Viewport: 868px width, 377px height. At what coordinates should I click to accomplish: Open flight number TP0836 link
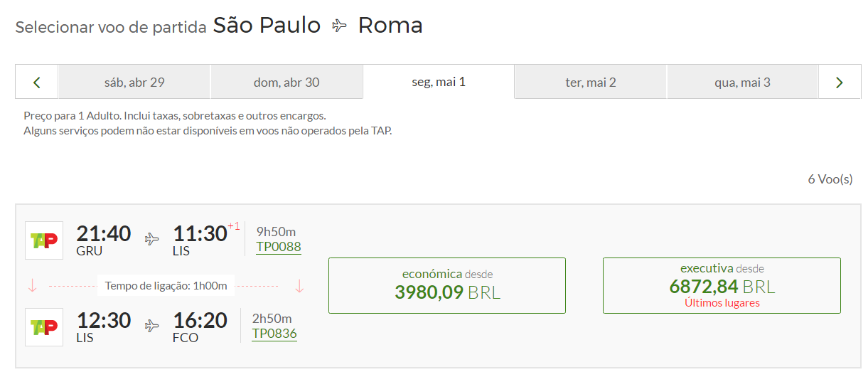pyautogui.click(x=274, y=334)
